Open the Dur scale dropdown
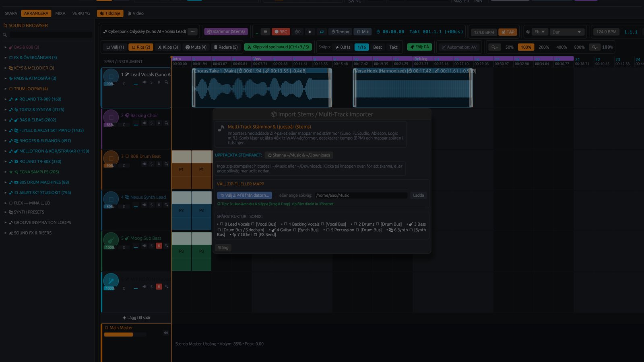The width and height of the screenshot is (644, 362). pos(567,32)
